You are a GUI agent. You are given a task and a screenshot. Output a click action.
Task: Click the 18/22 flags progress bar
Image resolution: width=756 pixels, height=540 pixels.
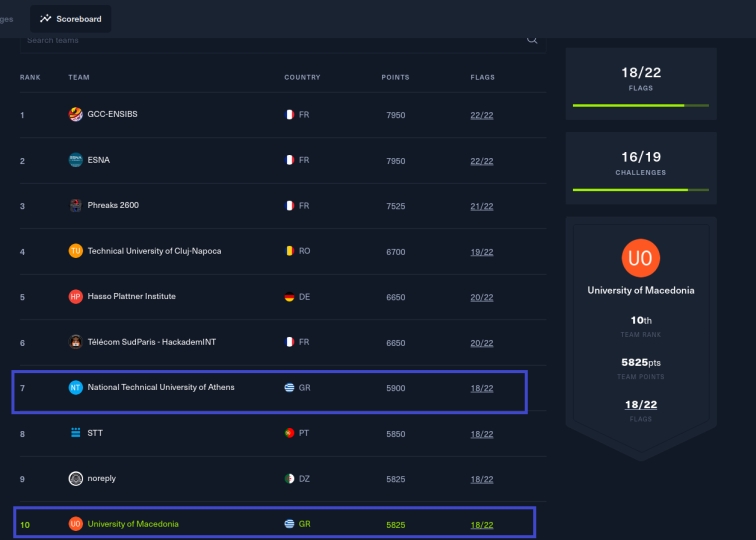click(x=641, y=105)
